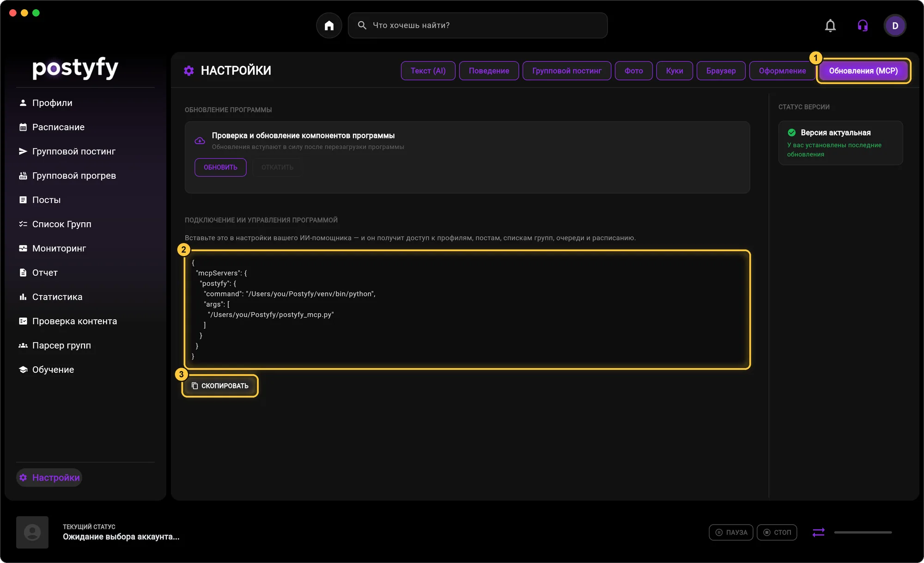This screenshot has height=563, width=924.
Task: Open notifications bell icon
Action: [x=830, y=25]
